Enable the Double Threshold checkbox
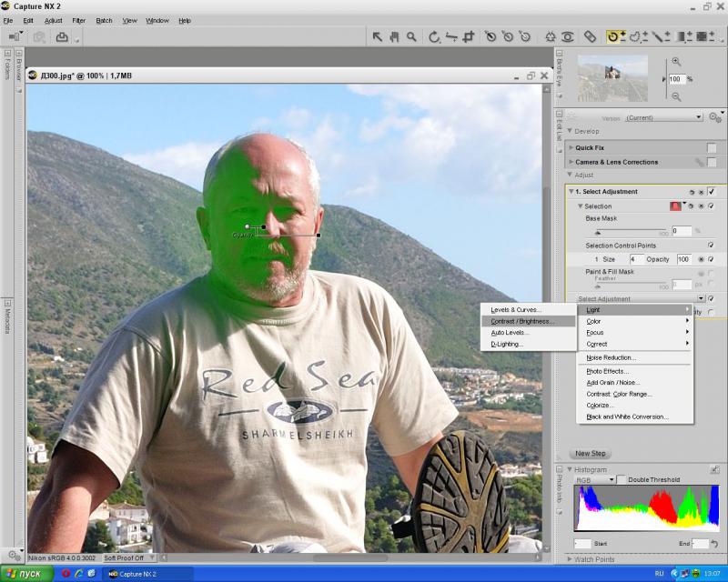Image resolution: width=728 pixels, height=582 pixels. pos(622,479)
